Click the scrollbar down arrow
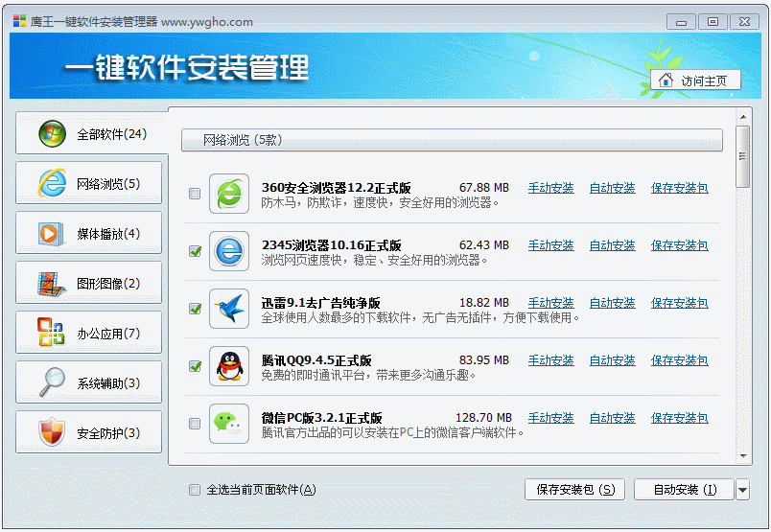This screenshot has height=532, width=771. pos(742,456)
